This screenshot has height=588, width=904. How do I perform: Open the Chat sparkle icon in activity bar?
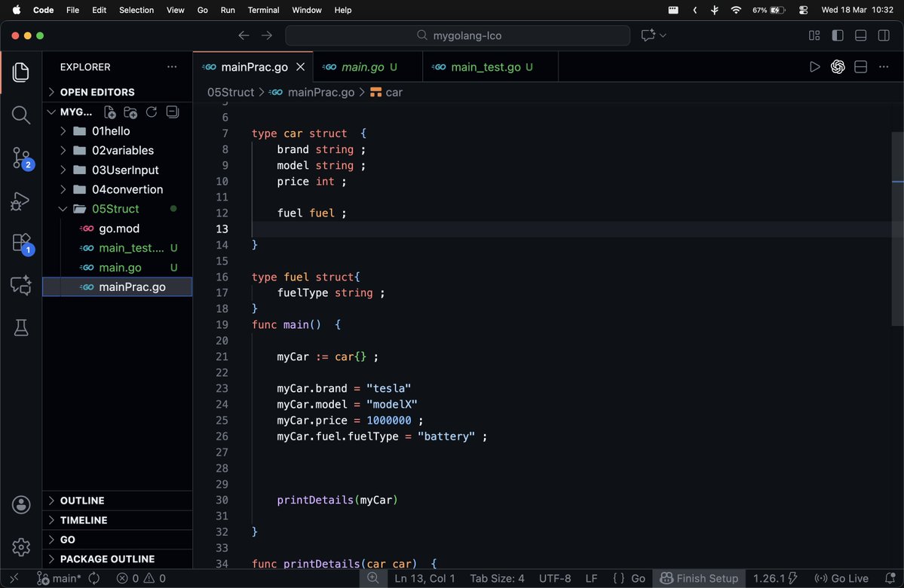[x=21, y=286]
